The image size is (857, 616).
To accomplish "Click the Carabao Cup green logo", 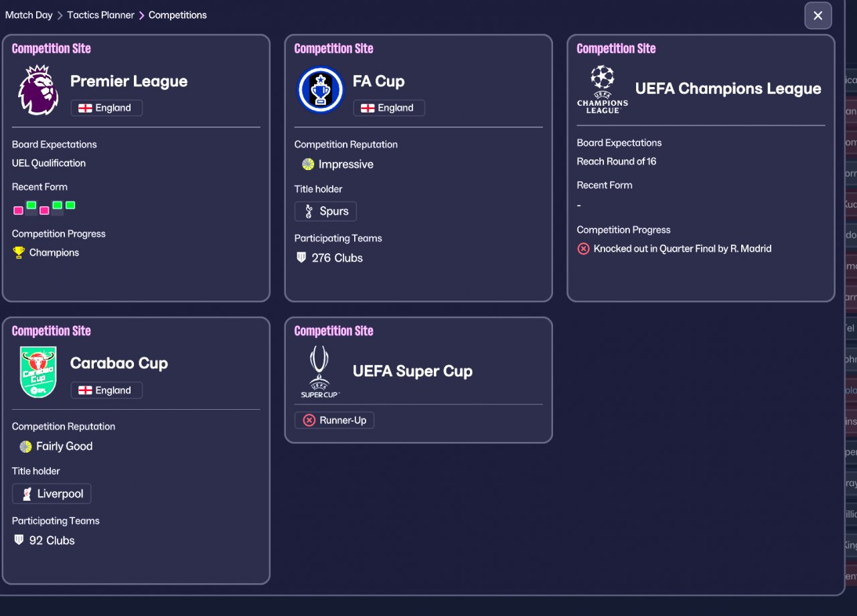I will pyautogui.click(x=38, y=372).
